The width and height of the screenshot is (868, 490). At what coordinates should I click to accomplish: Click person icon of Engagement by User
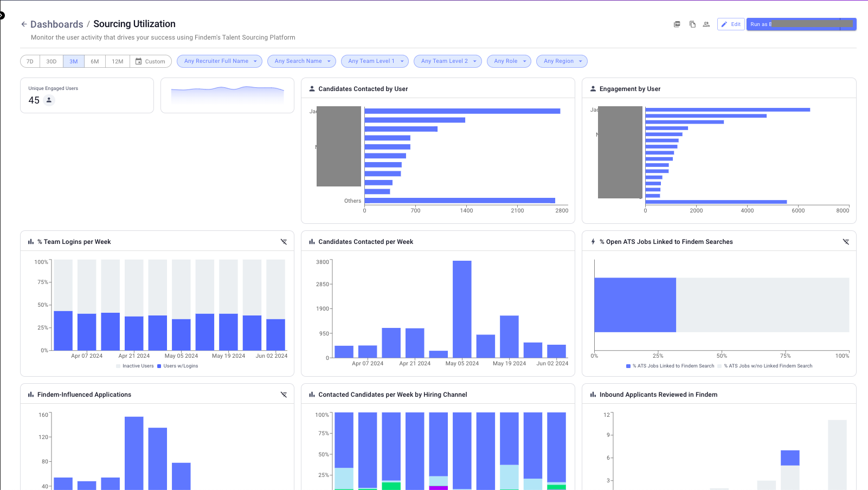pos(593,89)
